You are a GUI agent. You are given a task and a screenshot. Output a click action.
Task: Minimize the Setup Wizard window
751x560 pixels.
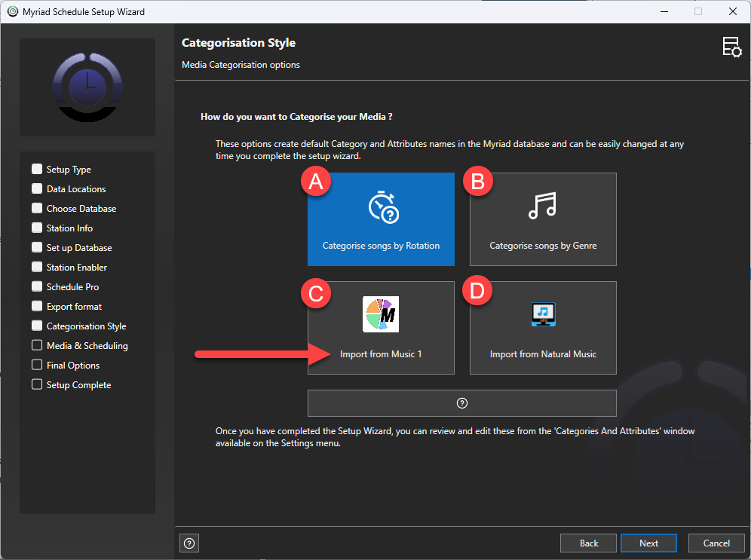[664, 11]
